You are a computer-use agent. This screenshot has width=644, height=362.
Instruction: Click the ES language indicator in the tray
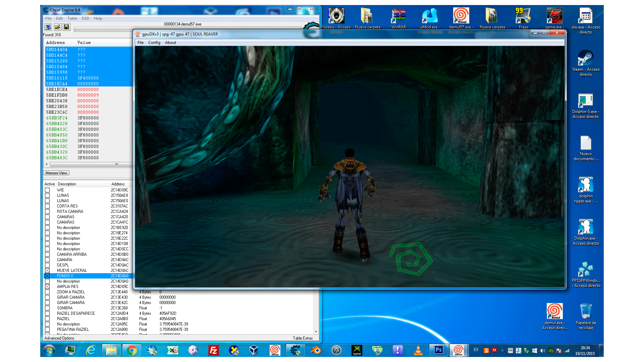click(476, 350)
